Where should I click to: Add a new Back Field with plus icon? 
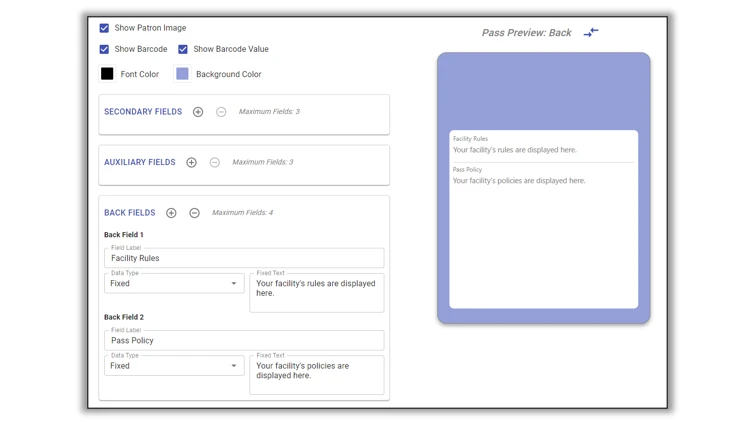point(171,213)
